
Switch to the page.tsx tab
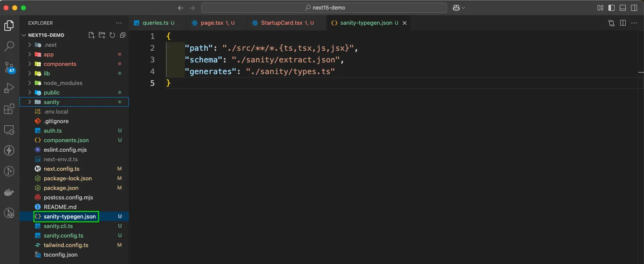pyautogui.click(x=216, y=23)
